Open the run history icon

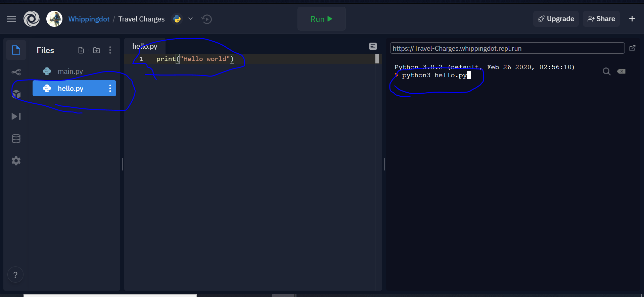coord(206,19)
